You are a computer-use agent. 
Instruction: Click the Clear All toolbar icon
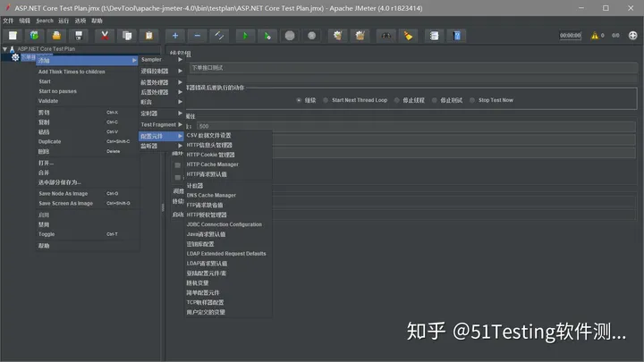click(360, 36)
